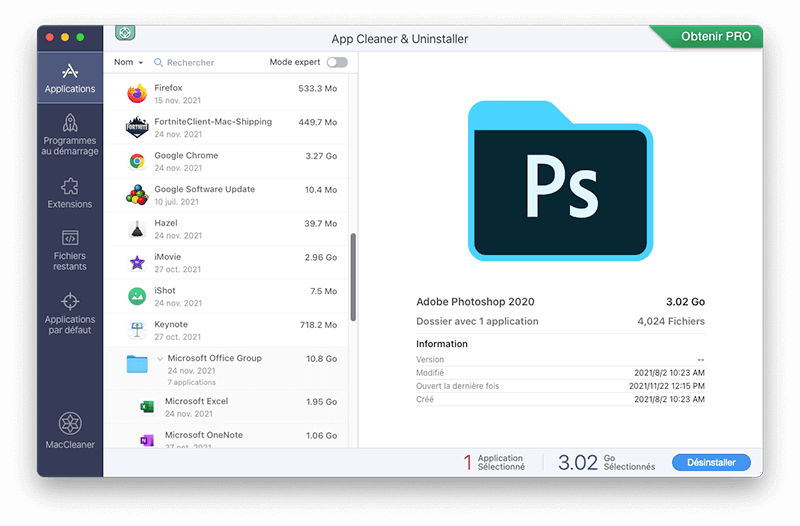Open Fichiers restants section
800x526 pixels.
click(x=70, y=250)
